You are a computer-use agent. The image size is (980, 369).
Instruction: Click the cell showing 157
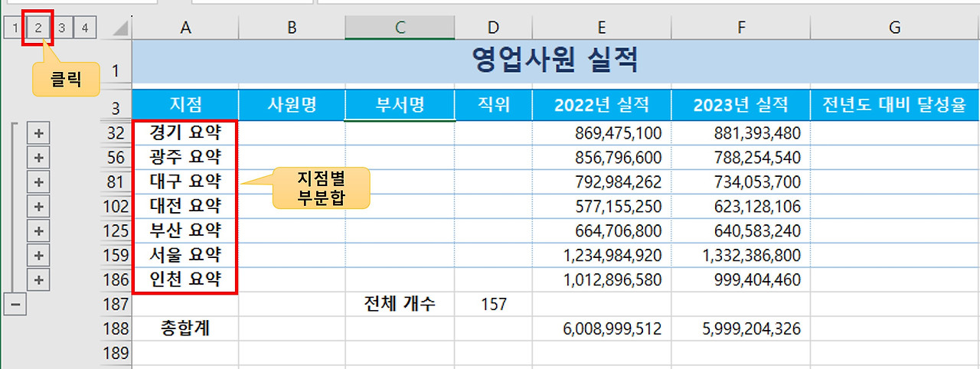493,304
